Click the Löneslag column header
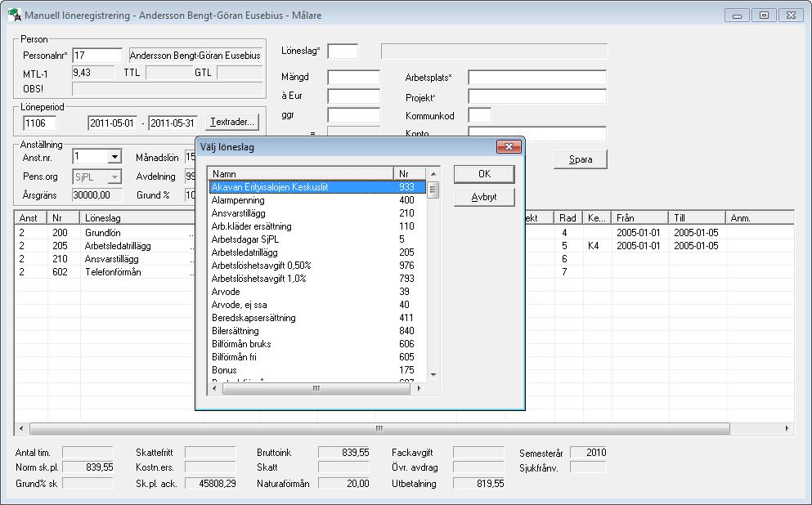This screenshot has width=812, height=505. coord(140,218)
